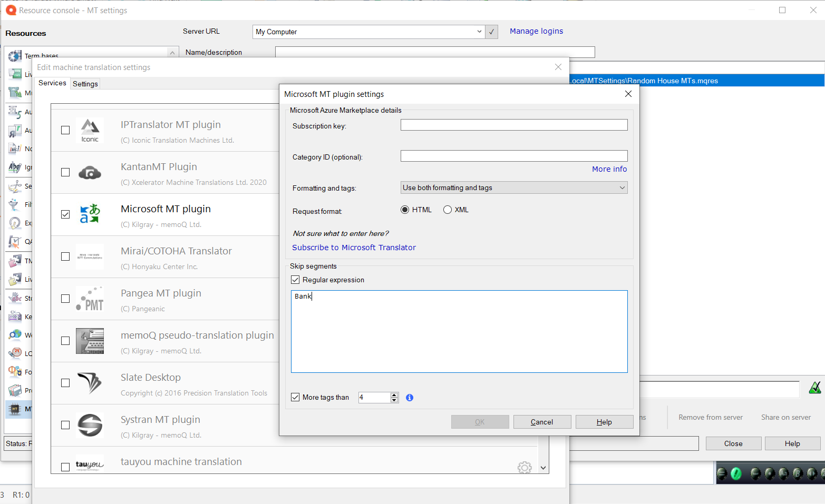Select MT settings chip icon

pos(15,409)
